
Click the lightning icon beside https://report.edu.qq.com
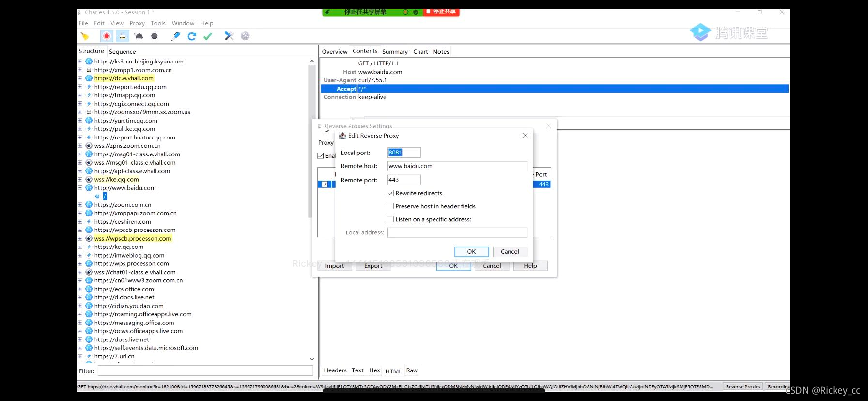89,87
